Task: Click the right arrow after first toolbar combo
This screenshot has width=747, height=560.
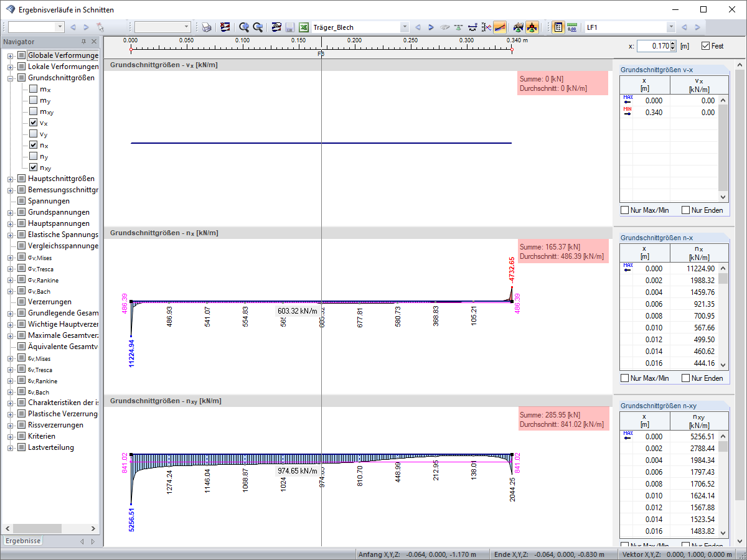Action: coord(86,27)
